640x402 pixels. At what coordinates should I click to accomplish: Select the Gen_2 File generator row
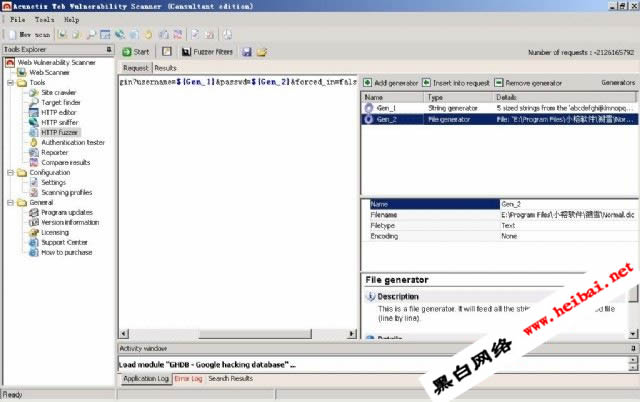coord(499,119)
